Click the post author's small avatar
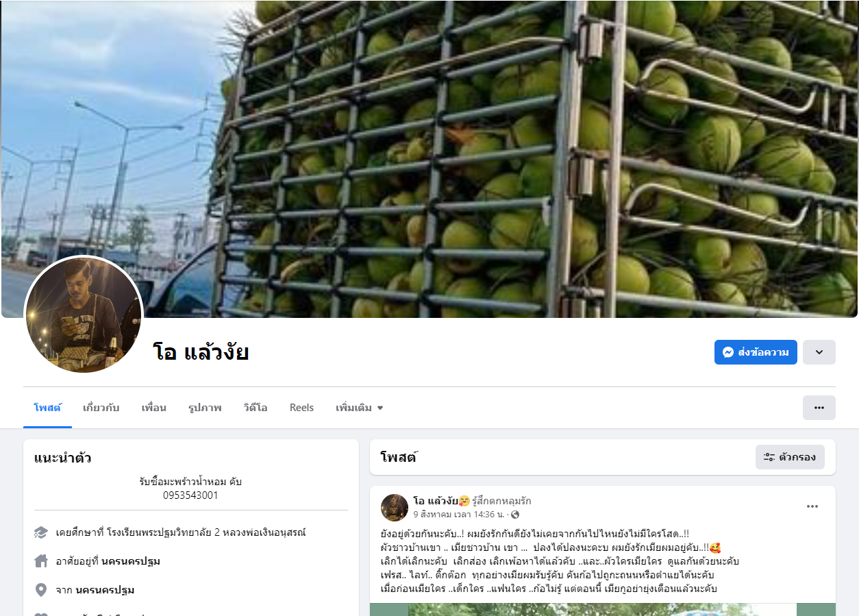 [x=395, y=507]
